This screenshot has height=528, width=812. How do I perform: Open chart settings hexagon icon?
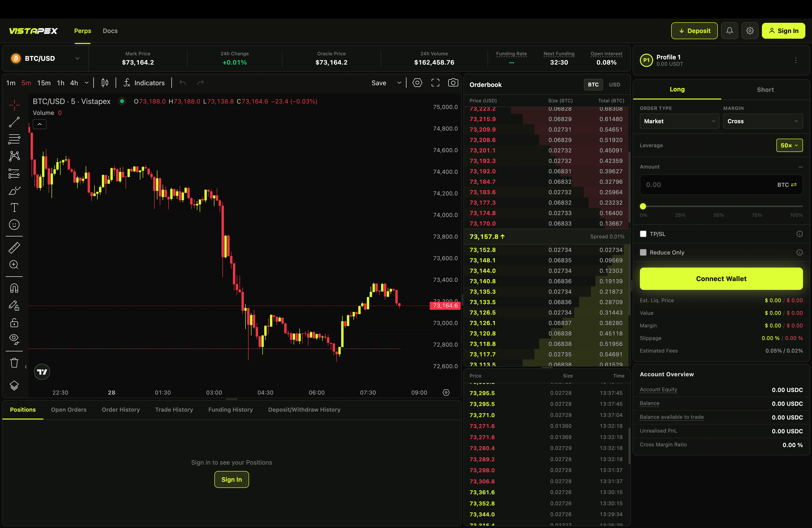click(x=417, y=83)
